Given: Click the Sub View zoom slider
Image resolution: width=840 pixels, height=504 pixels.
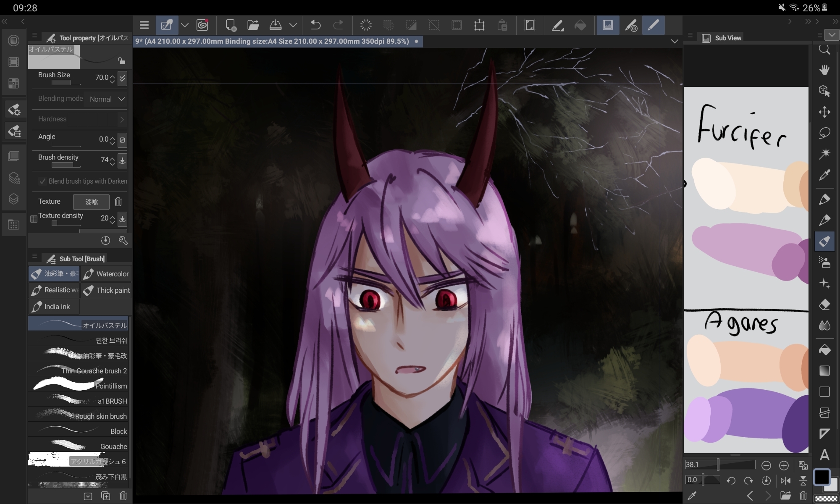Looking at the screenshot, I should click(720, 465).
